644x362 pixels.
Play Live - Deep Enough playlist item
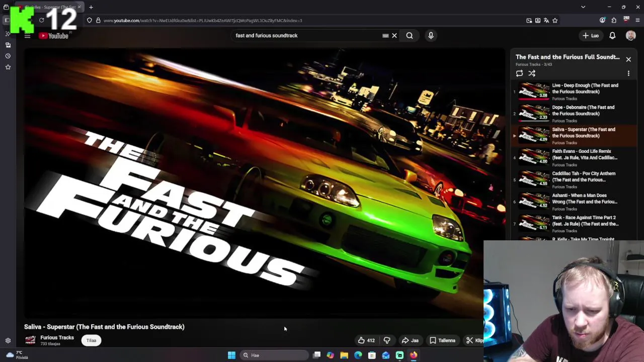[x=574, y=92]
